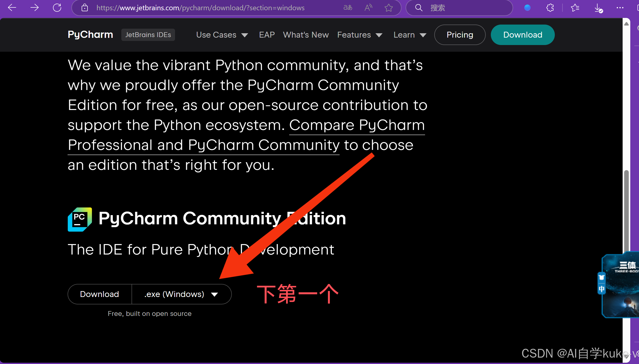Open the downloads arrow icon

click(598, 8)
